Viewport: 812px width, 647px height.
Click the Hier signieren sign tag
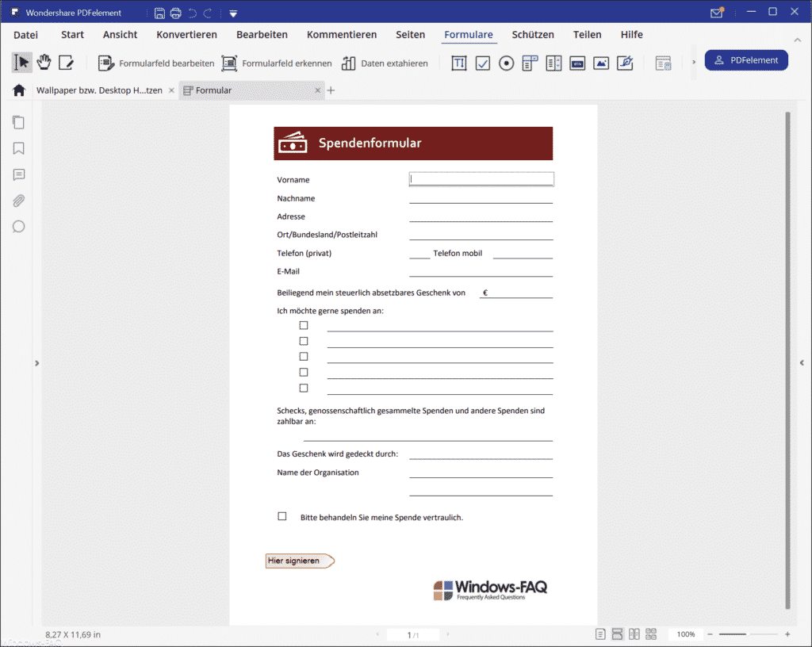click(300, 561)
